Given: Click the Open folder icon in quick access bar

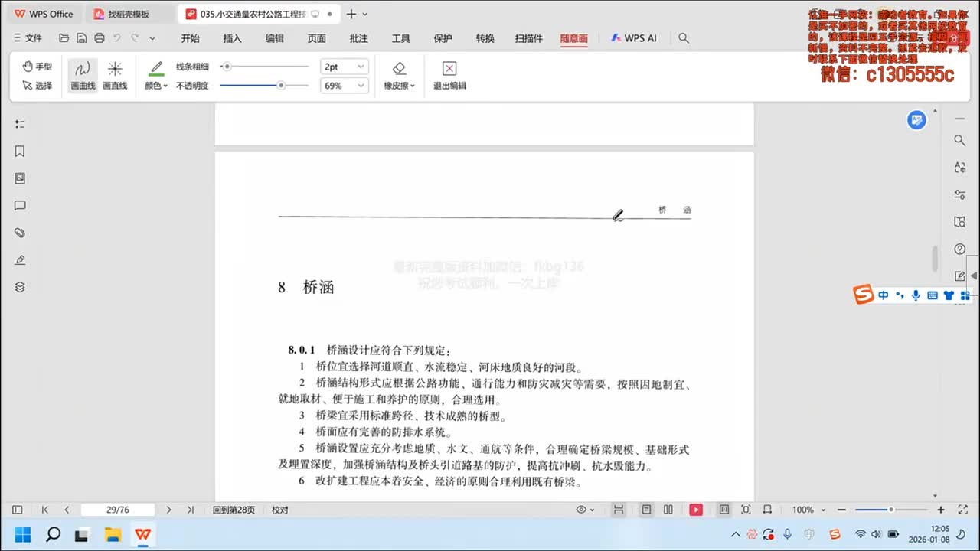Looking at the screenshot, I should (64, 38).
